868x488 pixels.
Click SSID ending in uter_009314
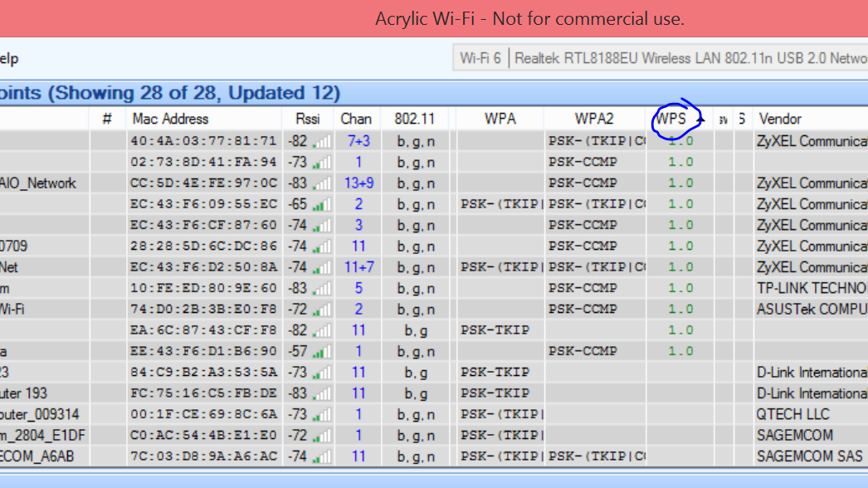(39, 415)
